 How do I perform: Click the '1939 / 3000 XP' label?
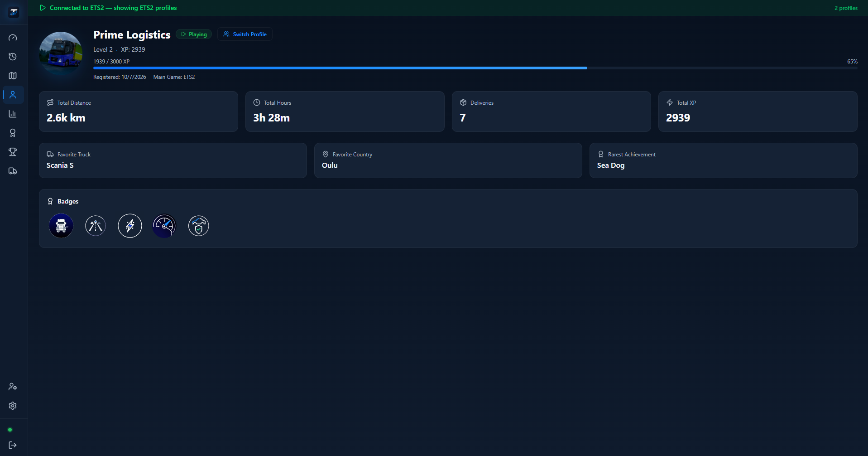pyautogui.click(x=111, y=61)
